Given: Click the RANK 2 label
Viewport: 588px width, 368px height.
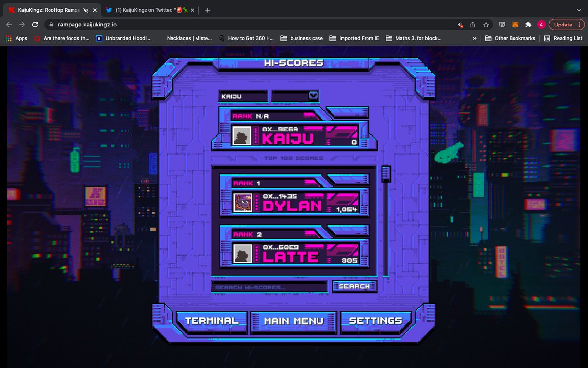Looking at the screenshot, I should click(247, 234).
